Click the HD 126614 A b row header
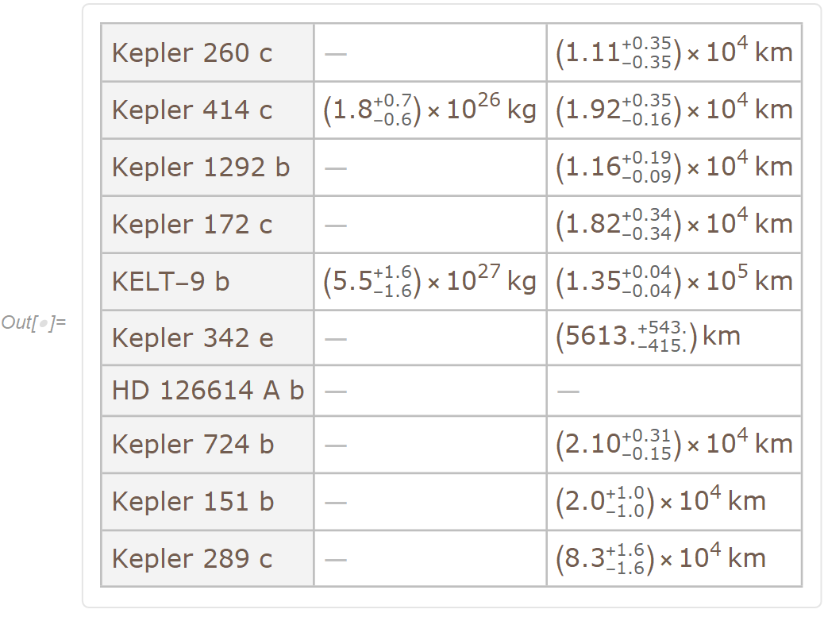824x644 pixels. [208, 391]
